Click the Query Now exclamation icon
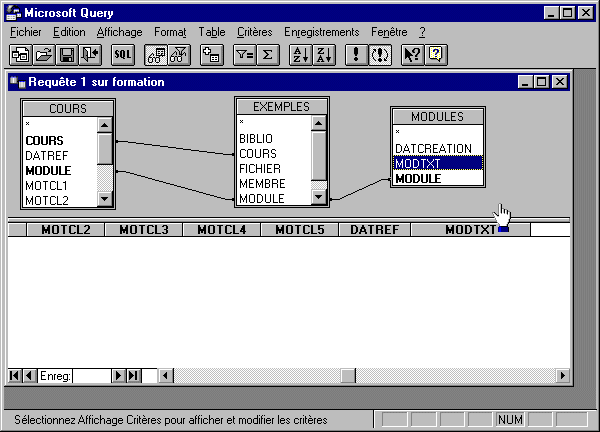 357,55
